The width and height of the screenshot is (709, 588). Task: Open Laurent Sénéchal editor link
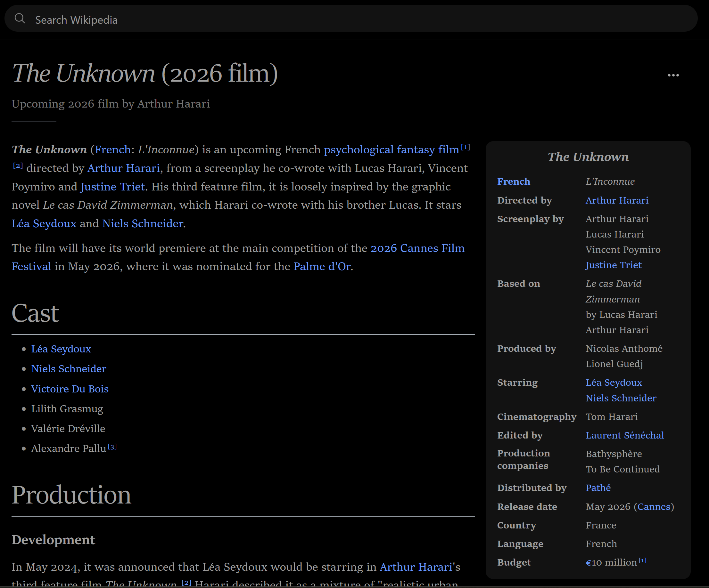625,435
